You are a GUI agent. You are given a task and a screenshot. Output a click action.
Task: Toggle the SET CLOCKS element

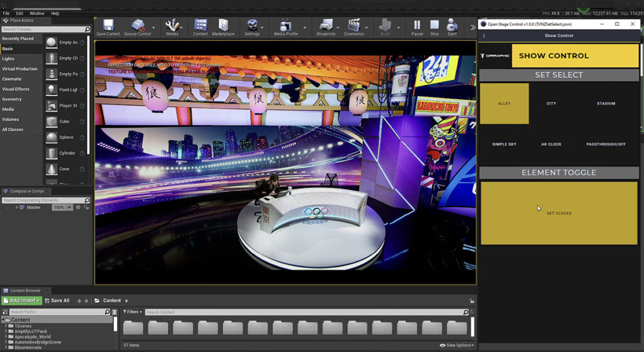pos(558,213)
